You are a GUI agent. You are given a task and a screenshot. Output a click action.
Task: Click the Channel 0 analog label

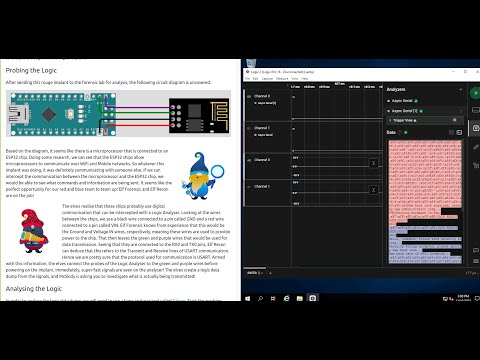(x=262, y=160)
